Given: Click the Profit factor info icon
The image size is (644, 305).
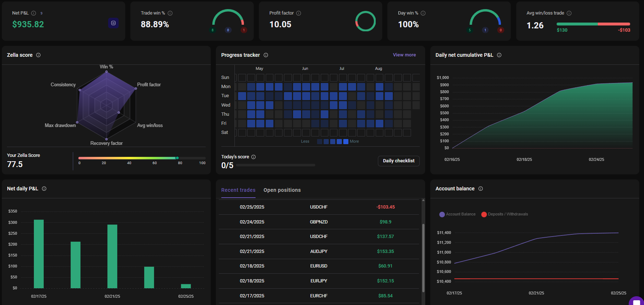Looking at the screenshot, I should (299, 13).
